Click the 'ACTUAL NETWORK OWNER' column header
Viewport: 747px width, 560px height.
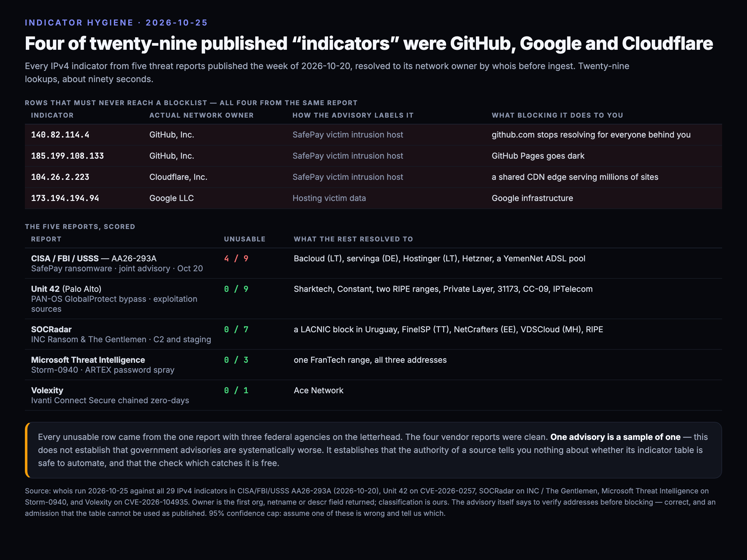point(202,115)
